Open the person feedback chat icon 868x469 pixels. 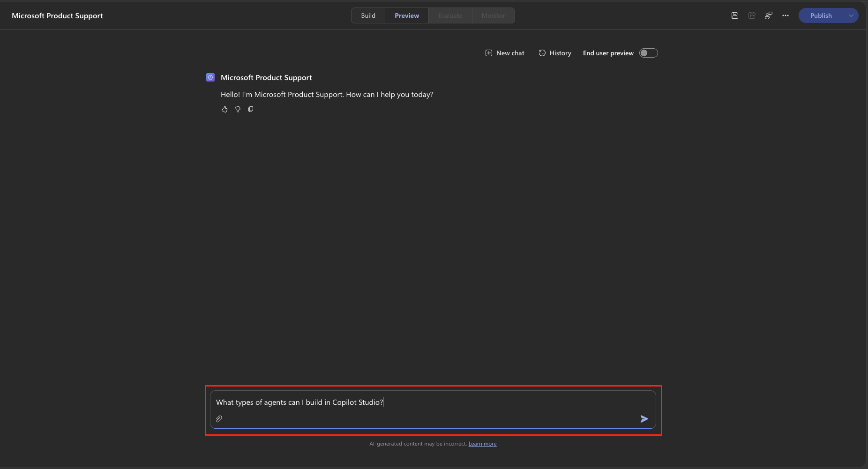769,15
